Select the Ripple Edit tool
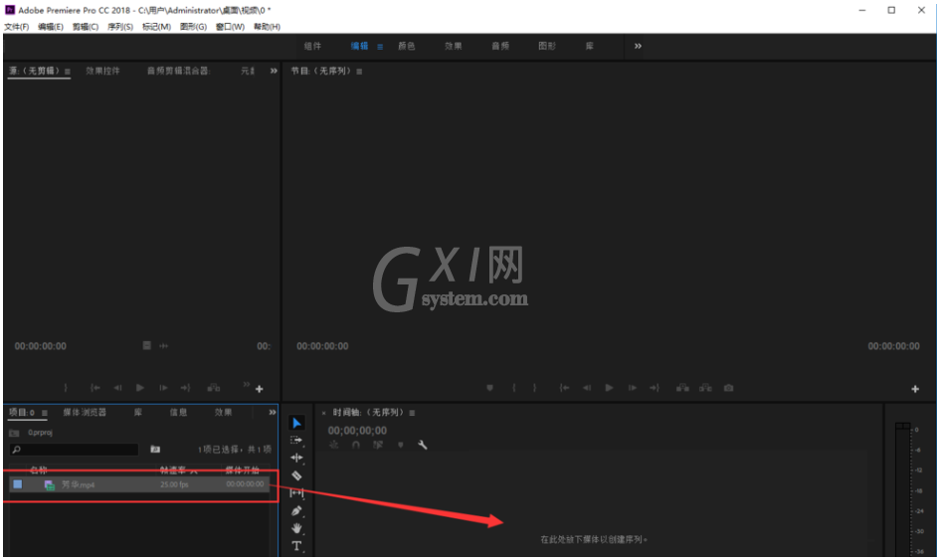The height and width of the screenshot is (560, 938). [x=296, y=458]
